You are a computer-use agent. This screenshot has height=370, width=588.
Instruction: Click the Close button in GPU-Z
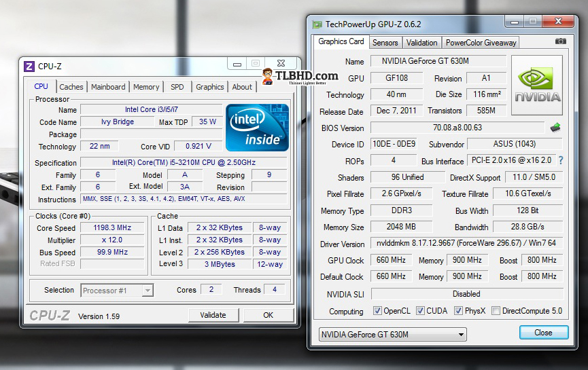[543, 332]
